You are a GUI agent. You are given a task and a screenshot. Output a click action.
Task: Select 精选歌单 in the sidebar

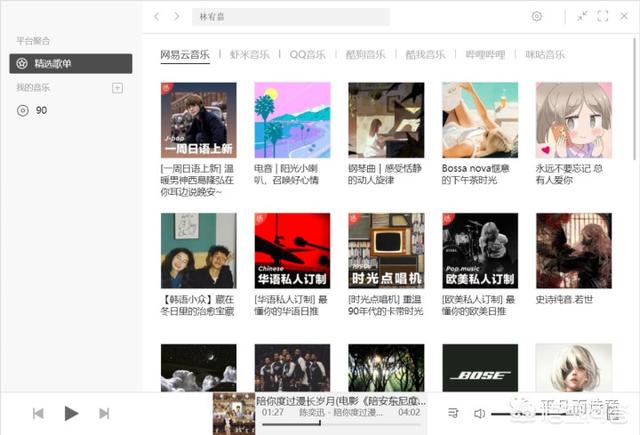71,64
